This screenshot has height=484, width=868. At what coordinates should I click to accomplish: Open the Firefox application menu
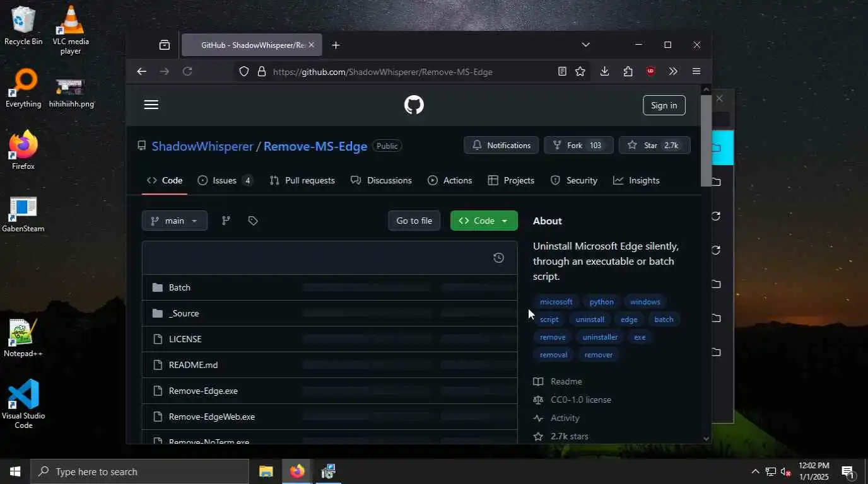[x=696, y=71]
